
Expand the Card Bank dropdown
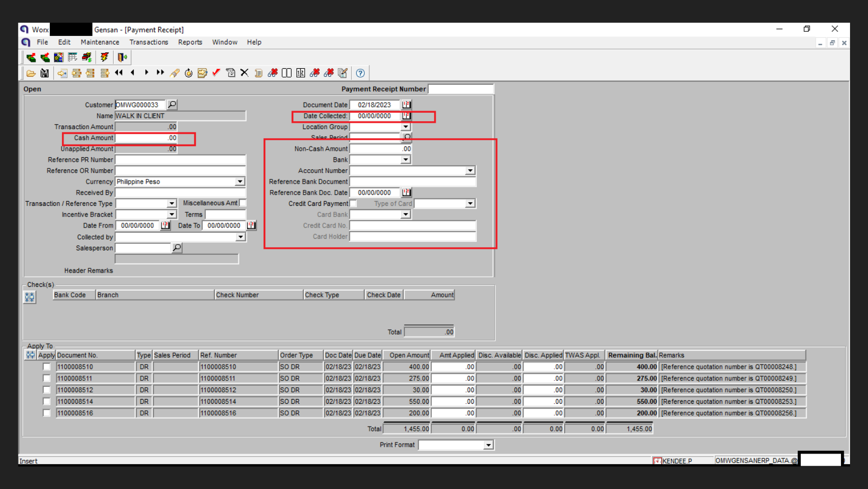click(x=406, y=215)
